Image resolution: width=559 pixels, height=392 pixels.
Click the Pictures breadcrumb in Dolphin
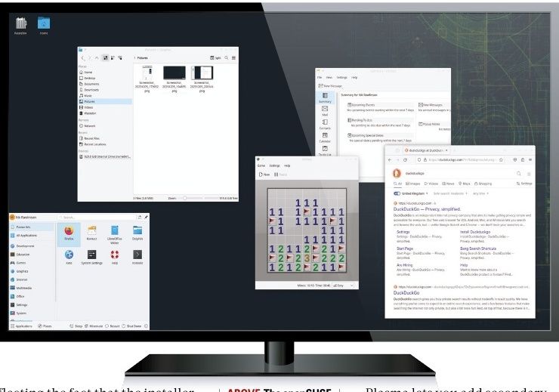[x=142, y=57]
